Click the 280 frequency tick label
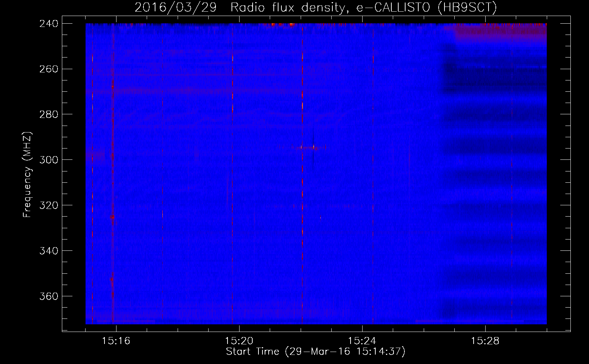Image resolution: width=589 pixels, height=364 pixels. click(x=49, y=114)
